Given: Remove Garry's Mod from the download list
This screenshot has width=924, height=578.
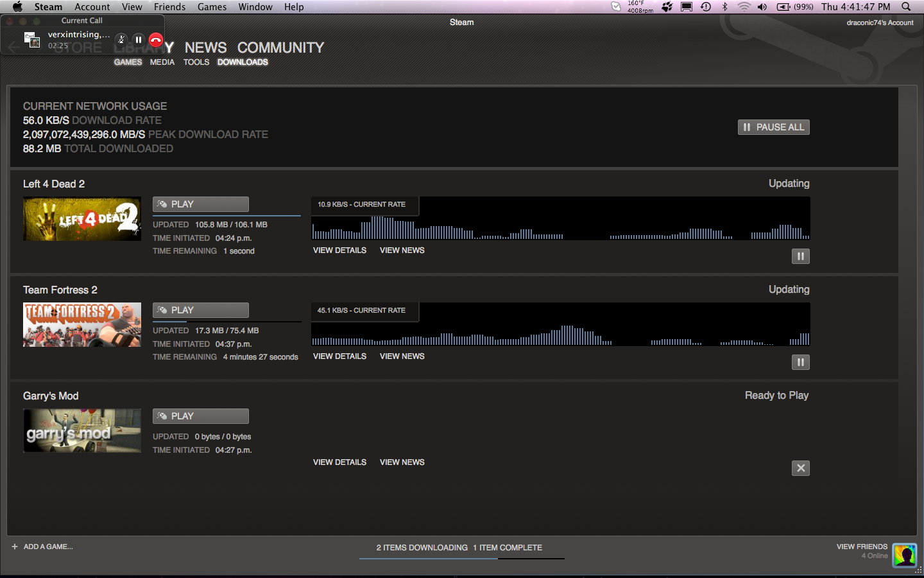Looking at the screenshot, I should 800,468.
